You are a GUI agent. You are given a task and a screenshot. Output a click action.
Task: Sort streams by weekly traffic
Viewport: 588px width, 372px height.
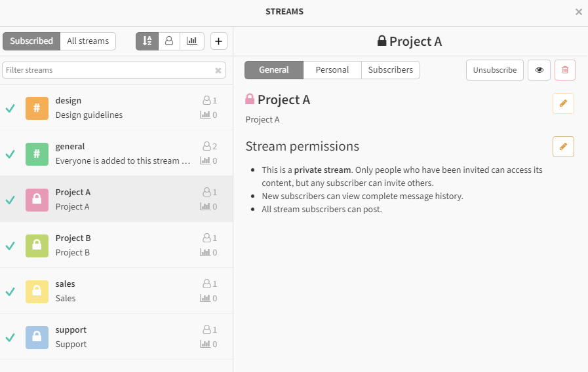192,41
